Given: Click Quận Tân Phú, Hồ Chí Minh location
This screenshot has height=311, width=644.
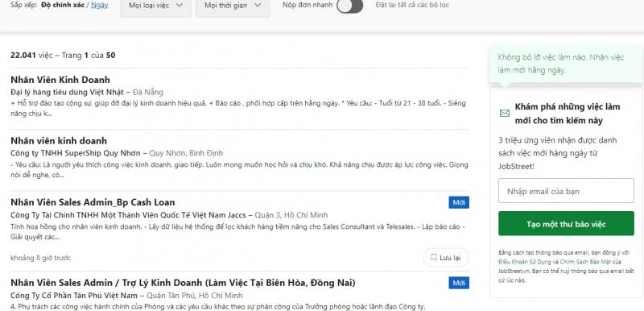Looking at the screenshot, I should pyautogui.click(x=194, y=296).
